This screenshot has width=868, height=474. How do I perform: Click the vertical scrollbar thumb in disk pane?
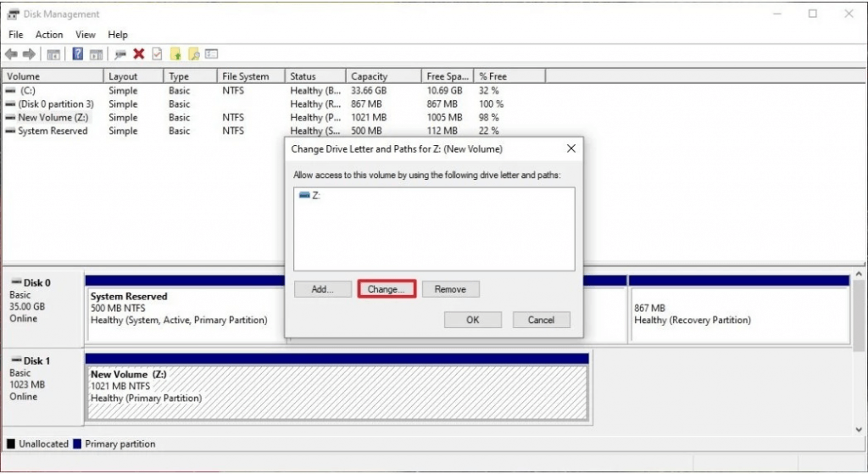[859, 315]
